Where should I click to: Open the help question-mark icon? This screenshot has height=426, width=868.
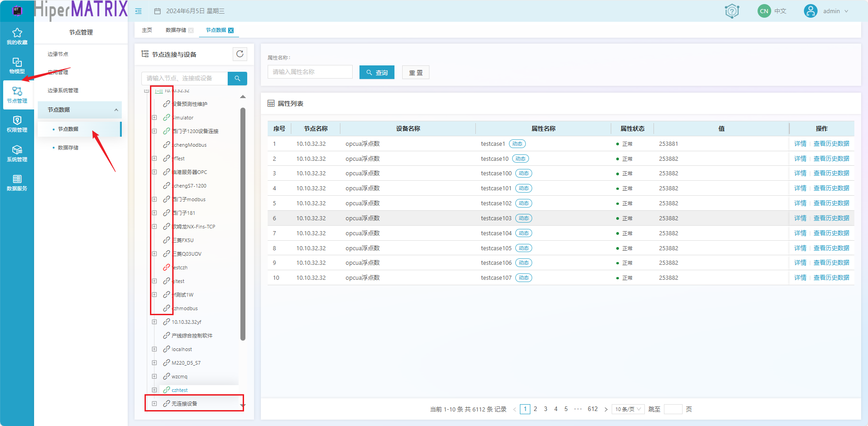click(x=732, y=11)
